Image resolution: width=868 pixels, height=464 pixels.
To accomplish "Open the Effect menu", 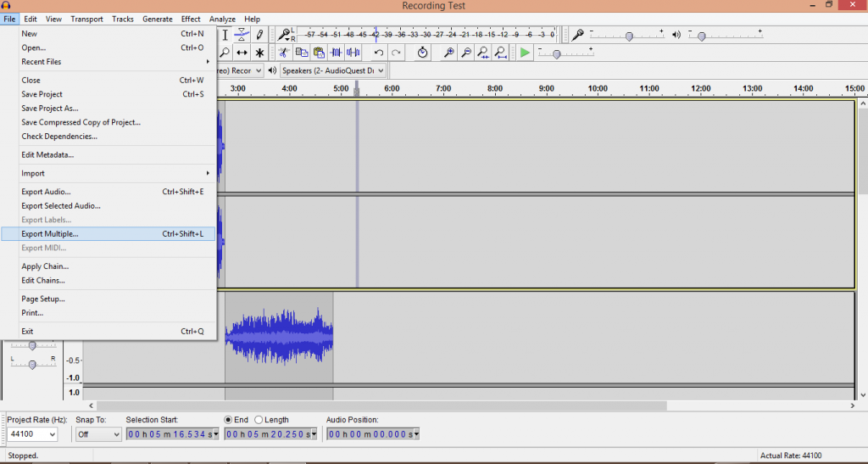I will [191, 19].
